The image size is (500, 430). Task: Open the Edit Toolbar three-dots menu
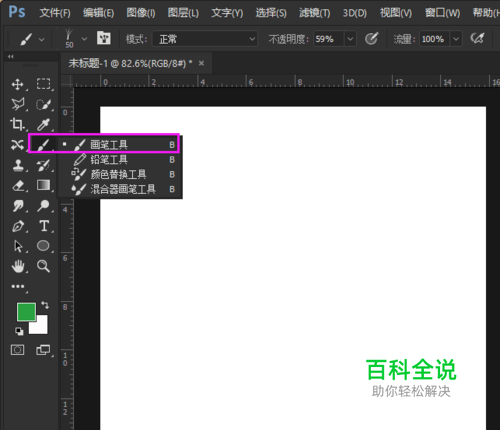18,286
